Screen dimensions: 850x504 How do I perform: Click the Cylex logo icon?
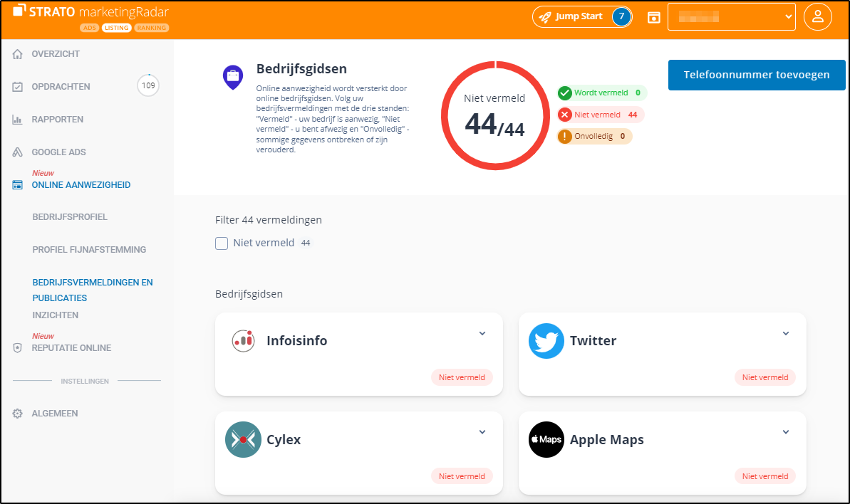(x=243, y=440)
